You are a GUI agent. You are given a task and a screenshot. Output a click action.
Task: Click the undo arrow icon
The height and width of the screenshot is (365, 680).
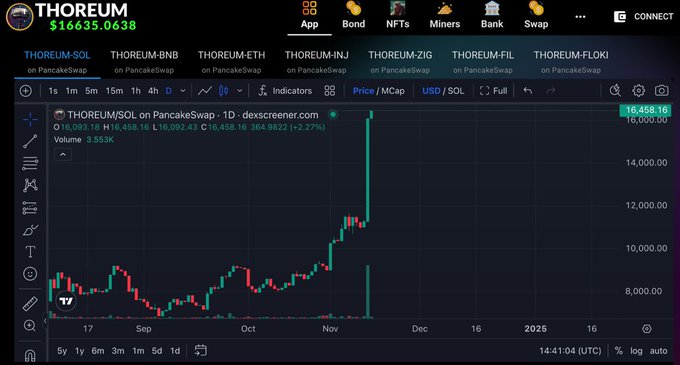point(528,91)
